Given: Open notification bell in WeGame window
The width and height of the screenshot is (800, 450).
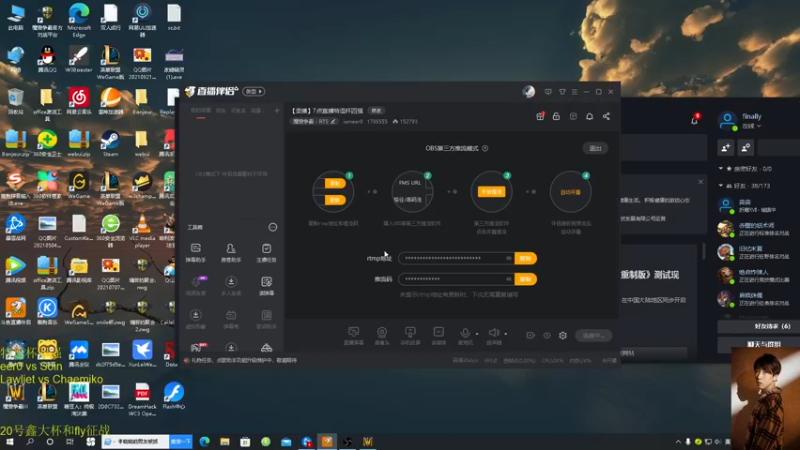Looking at the screenshot, I should click(x=694, y=120).
